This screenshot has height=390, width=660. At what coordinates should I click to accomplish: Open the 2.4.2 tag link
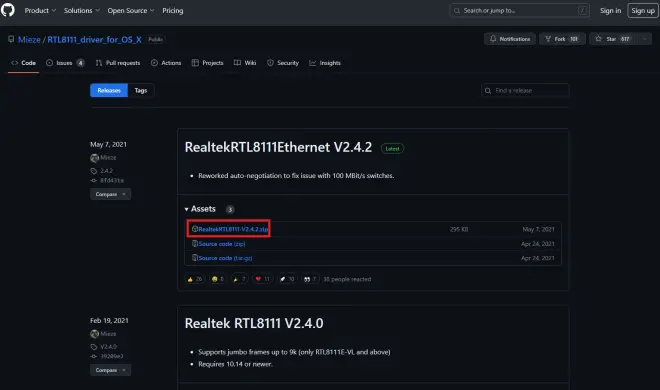click(x=106, y=170)
